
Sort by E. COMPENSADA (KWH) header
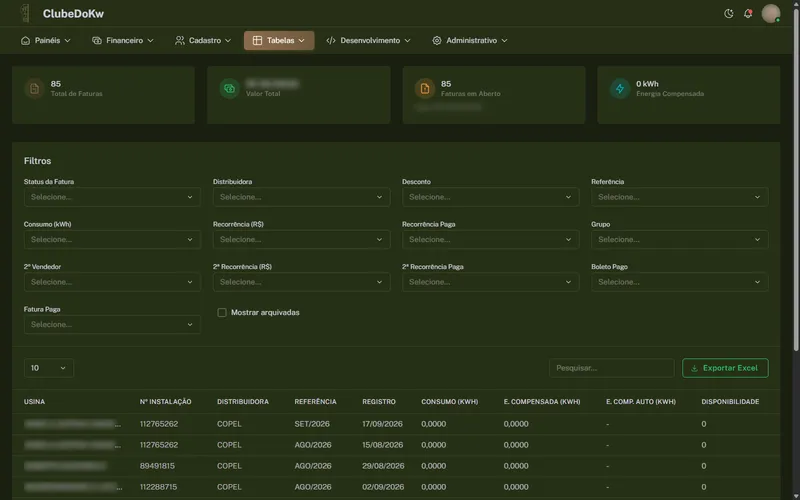pyautogui.click(x=542, y=402)
